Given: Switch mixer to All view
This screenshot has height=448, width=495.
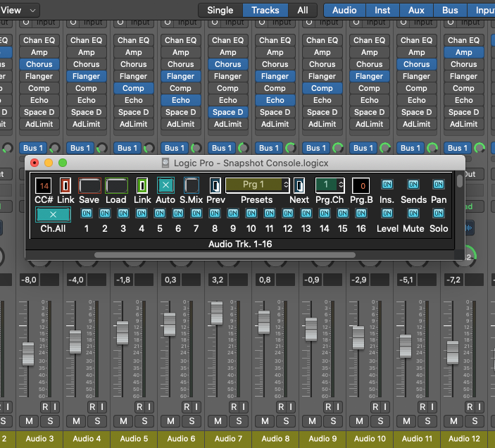Looking at the screenshot, I should pyautogui.click(x=303, y=11).
